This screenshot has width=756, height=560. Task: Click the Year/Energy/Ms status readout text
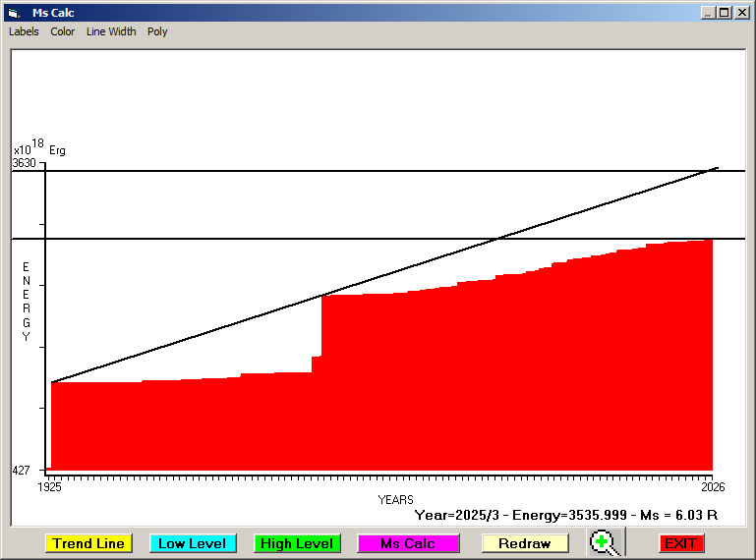pos(566,514)
